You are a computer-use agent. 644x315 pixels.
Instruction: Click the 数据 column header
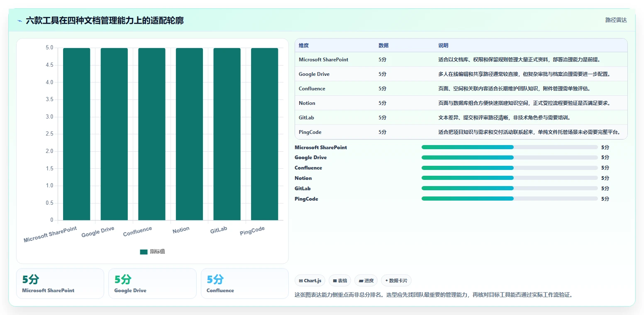(383, 46)
